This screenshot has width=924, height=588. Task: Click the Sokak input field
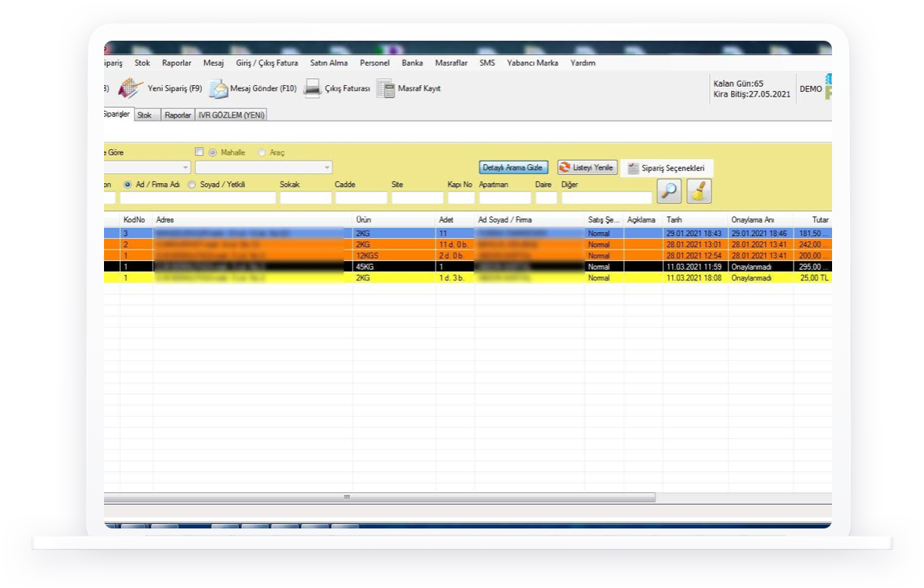[305, 198]
